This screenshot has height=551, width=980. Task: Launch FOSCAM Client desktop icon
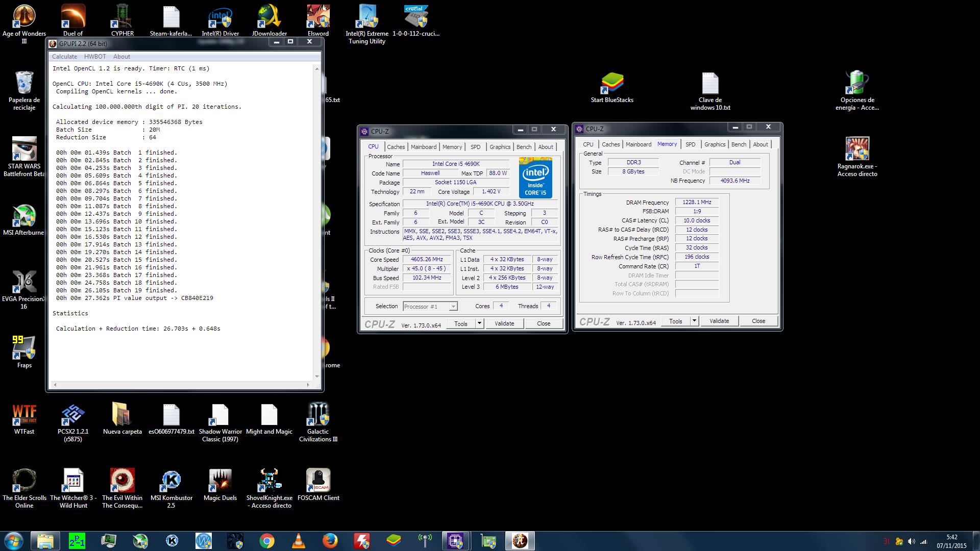point(318,485)
